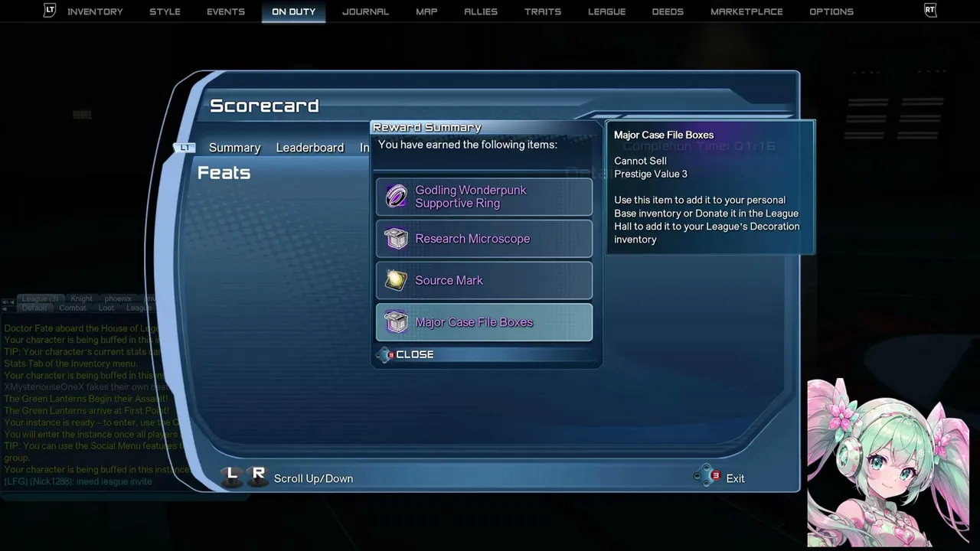Switch to the Knight chat tab
Screen dimensions: 980x551
[81, 298]
